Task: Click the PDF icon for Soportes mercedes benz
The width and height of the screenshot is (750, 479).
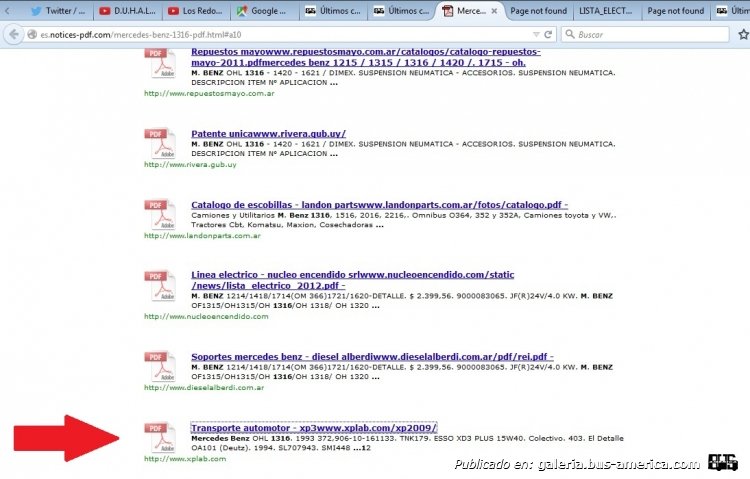Action: (x=160, y=367)
